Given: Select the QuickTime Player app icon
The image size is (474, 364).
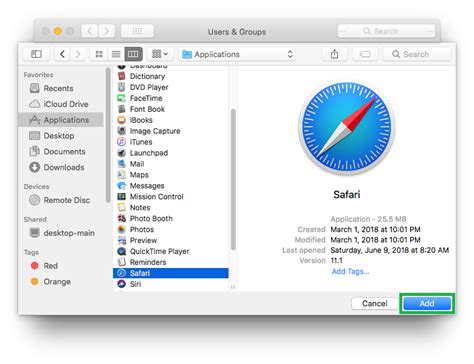Looking at the screenshot, I should (122, 251).
